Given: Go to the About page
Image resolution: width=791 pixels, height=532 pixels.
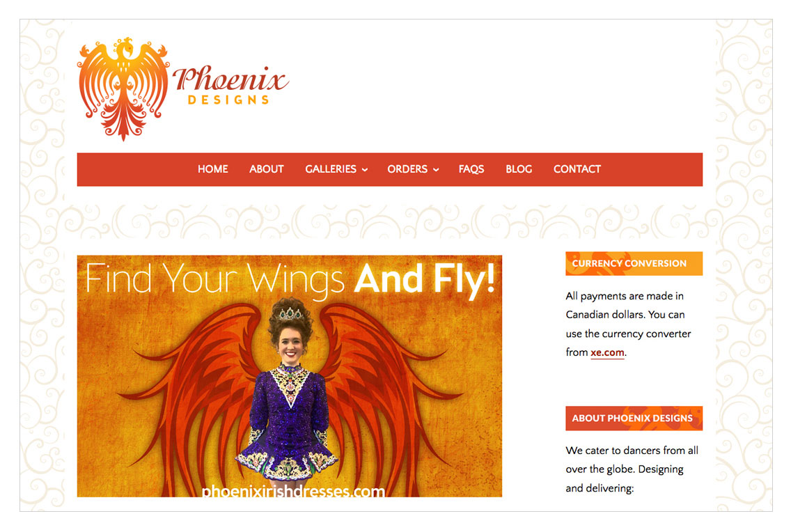Looking at the screenshot, I should pyautogui.click(x=267, y=169).
